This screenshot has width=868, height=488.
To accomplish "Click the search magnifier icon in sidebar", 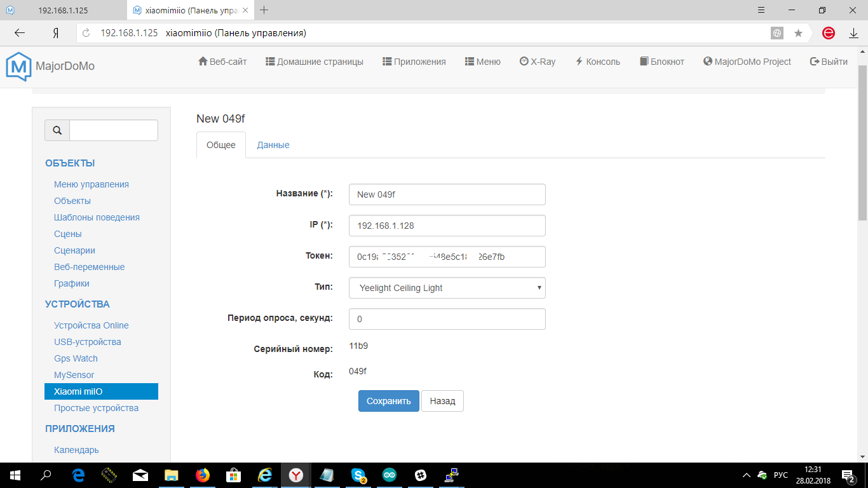I will [x=57, y=130].
